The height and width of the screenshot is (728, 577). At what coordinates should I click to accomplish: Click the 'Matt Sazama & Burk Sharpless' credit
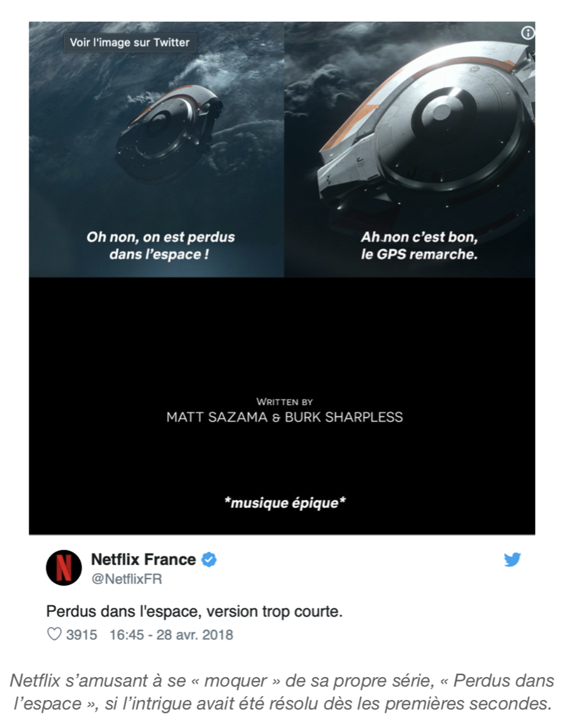point(284,417)
